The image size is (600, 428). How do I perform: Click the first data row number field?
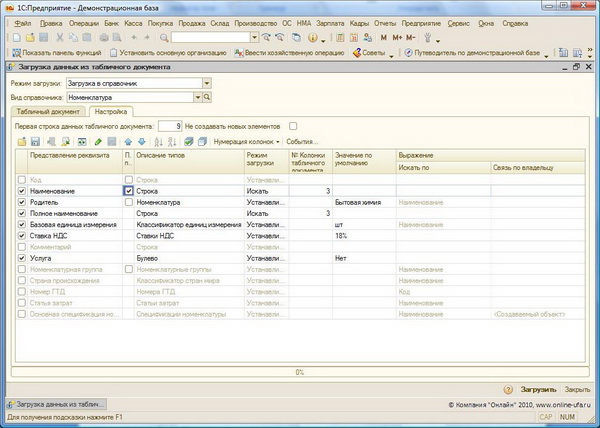coord(170,126)
